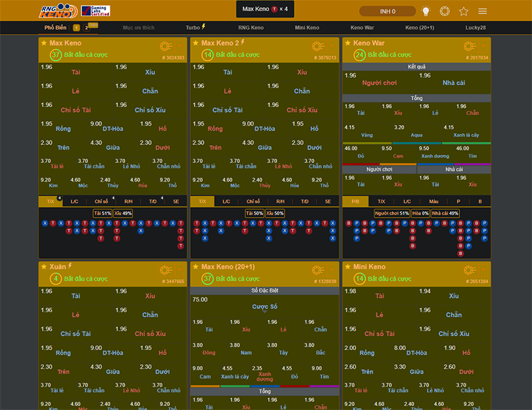The height and width of the screenshot is (410, 532).
Task: Select Màu history tab in Keno War
Action: coord(434,202)
